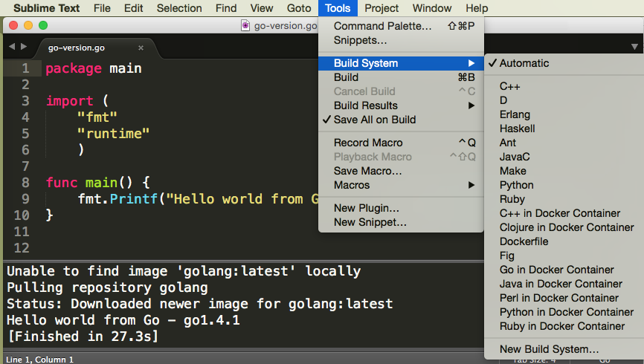
Task: Open the Find menu
Action: [226, 8]
